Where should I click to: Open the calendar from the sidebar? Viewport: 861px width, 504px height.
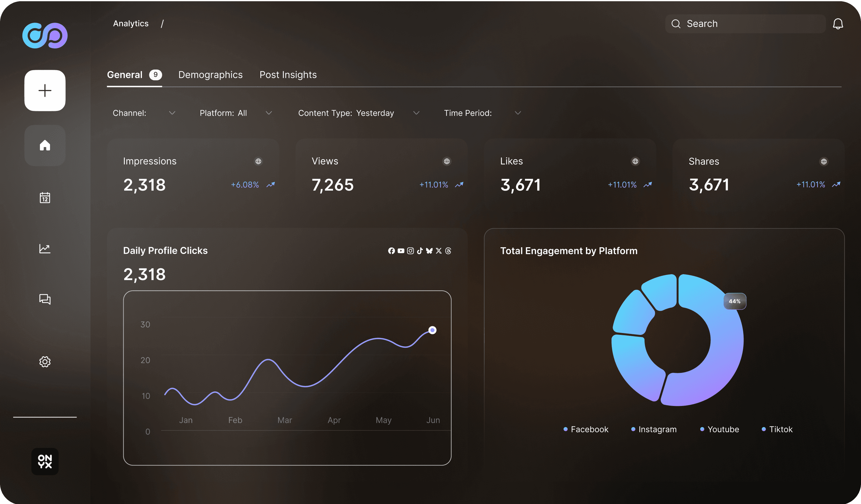pyautogui.click(x=45, y=198)
